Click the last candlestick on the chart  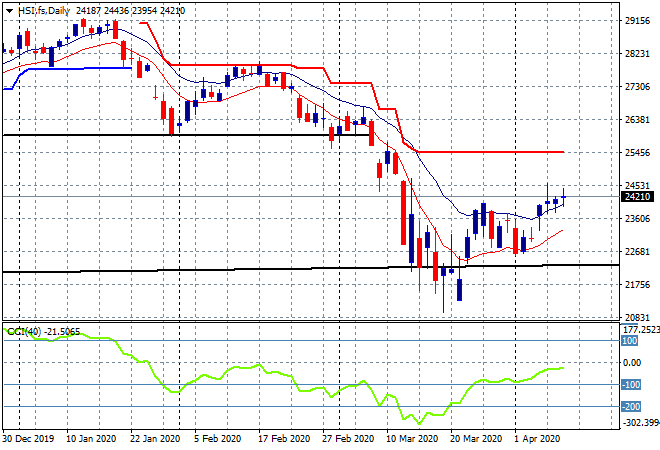click(x=564, y=197)
